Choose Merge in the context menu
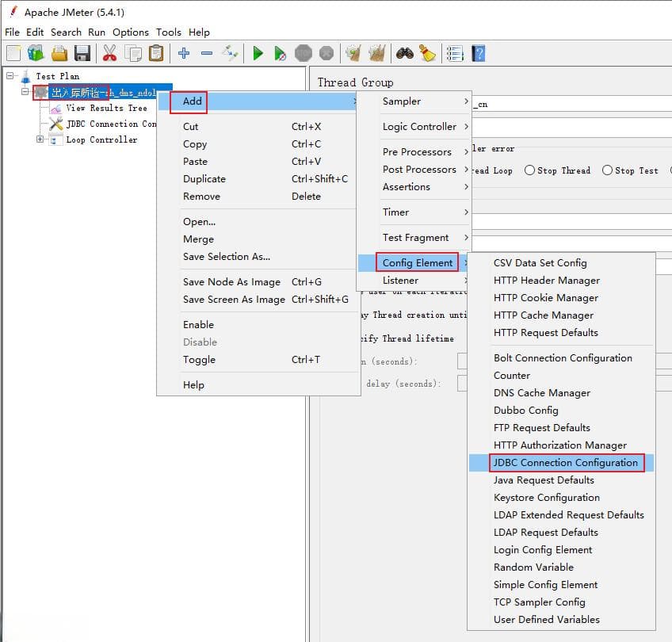 pyautogui.click(x=257, y=239)
